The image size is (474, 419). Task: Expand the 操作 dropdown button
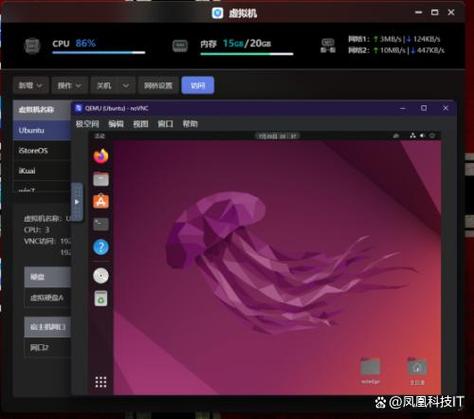pyautogui.click(x=70, y=85)
